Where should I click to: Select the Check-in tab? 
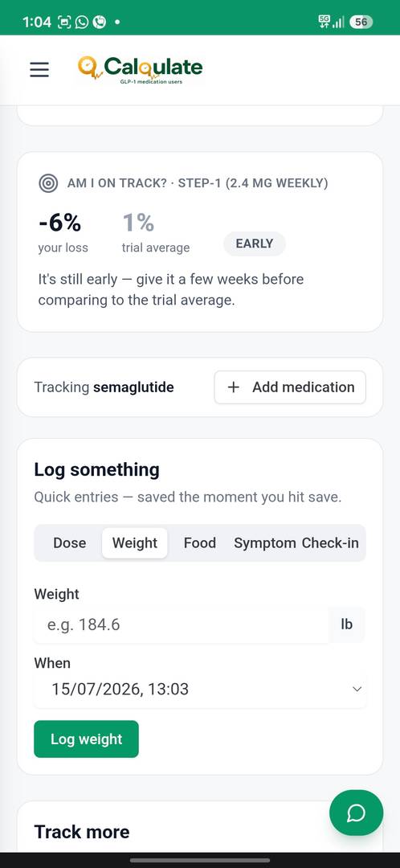click(330, 543)
